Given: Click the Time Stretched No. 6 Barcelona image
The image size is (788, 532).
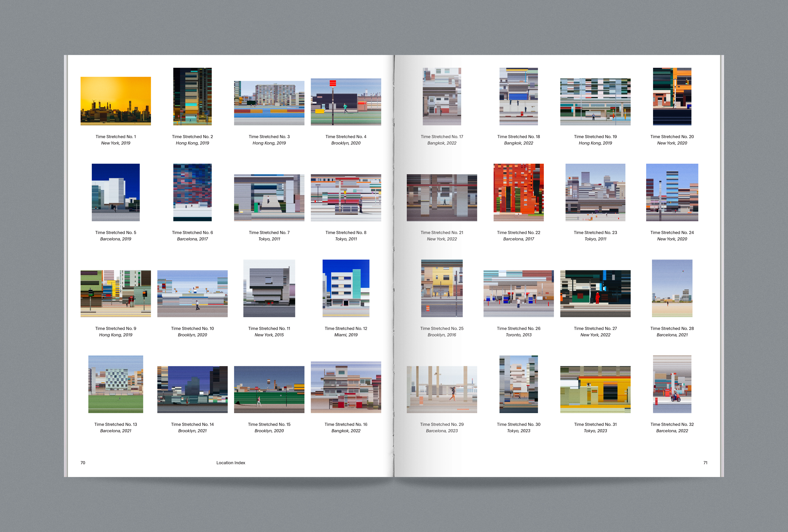Looking at the screenshot, I should click(192, 192).
